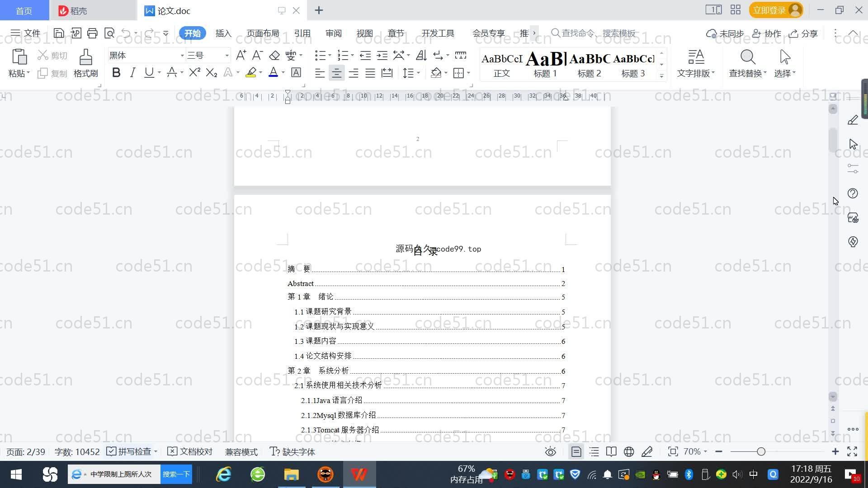Open the Insert (插入) ribbon tab

coord(223,33)
